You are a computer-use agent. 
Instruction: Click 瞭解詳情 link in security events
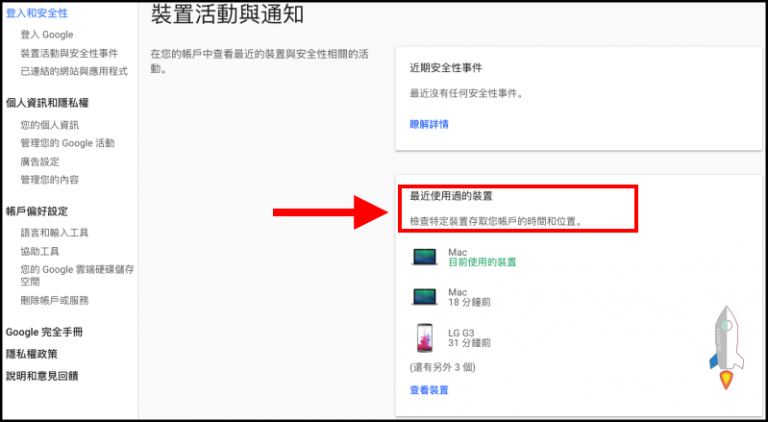tap(429, 124)
